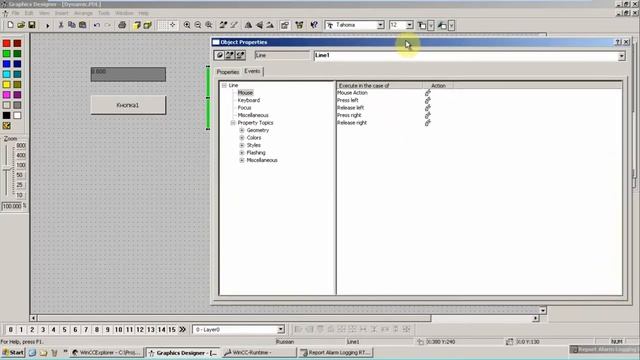Open a picture file with Open icon
640x360 pixels.
(x=21, y=25)
